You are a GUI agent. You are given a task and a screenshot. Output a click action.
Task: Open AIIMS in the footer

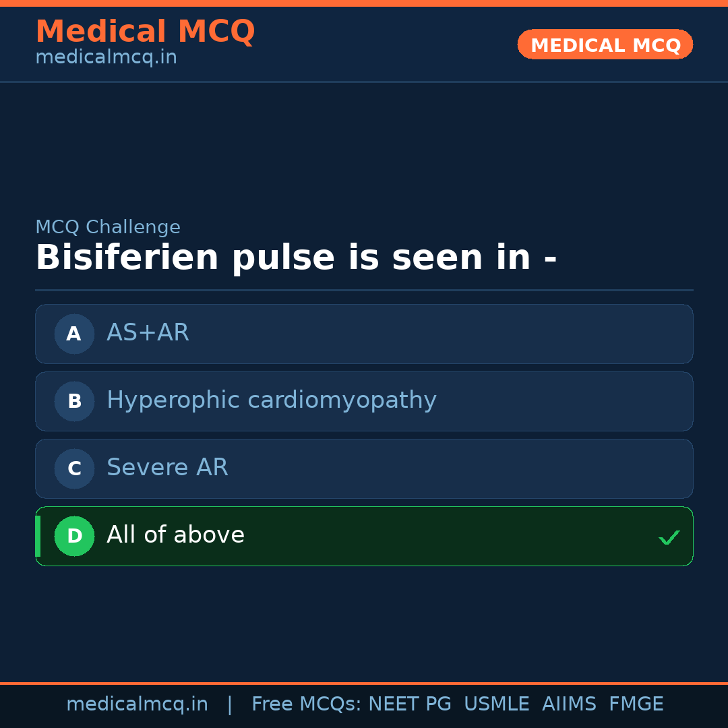click(569, 704)
